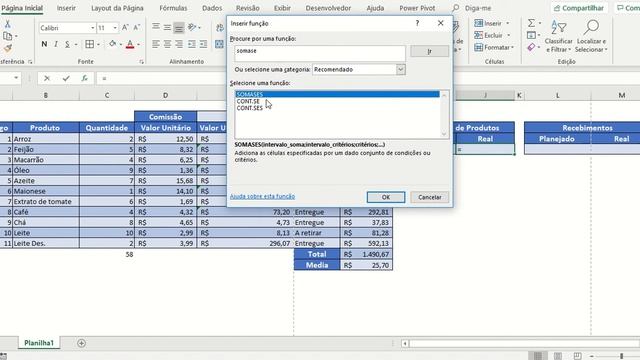640x360 pixels.
Task: Click the Copy icon in clipboard group
Action: (7, 36)
